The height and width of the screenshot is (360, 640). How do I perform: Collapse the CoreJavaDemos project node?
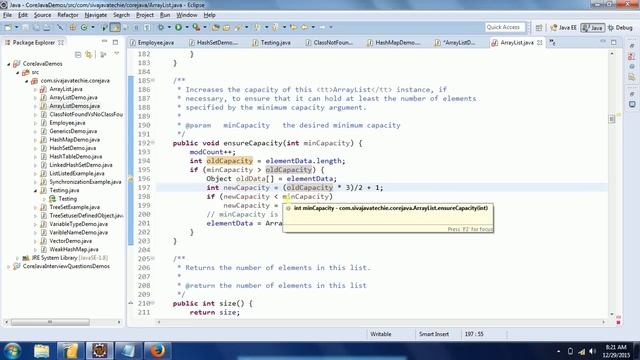9,64
